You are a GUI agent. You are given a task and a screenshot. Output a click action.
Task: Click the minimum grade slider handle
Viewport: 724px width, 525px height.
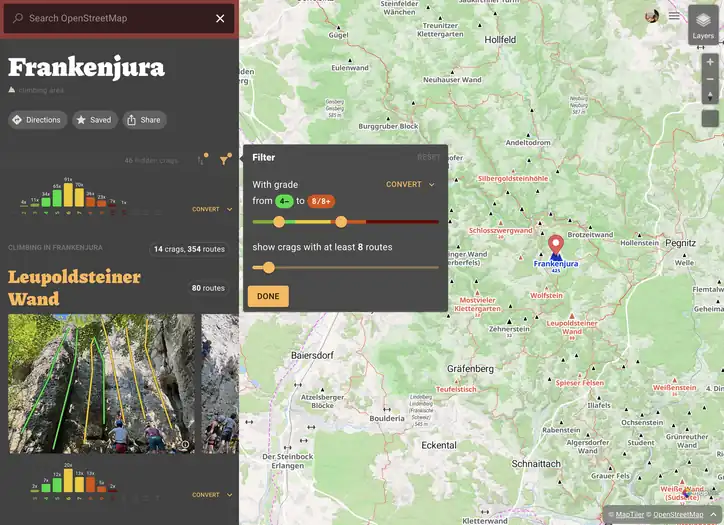279,221
